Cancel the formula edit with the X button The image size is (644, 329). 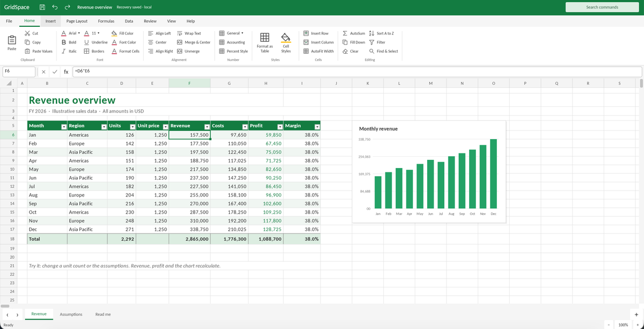(43, 71)
